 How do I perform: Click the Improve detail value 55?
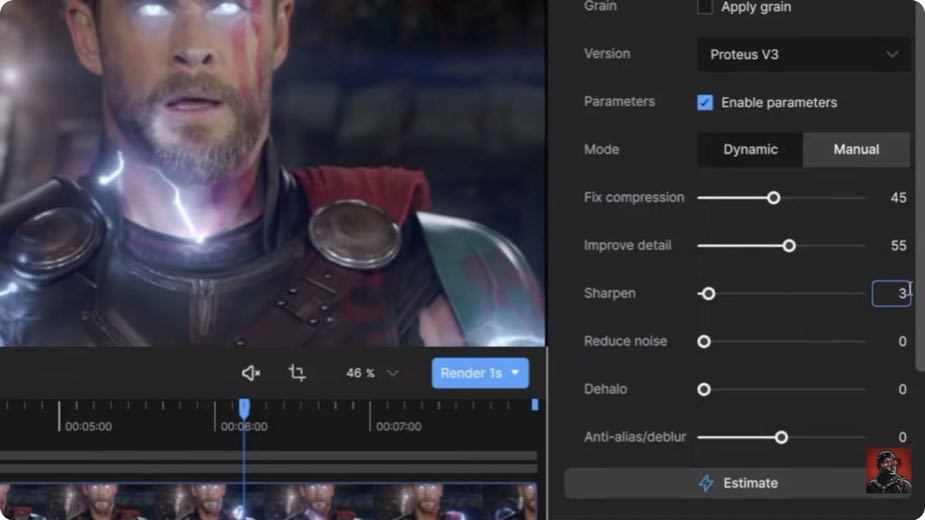pos(898,246)
